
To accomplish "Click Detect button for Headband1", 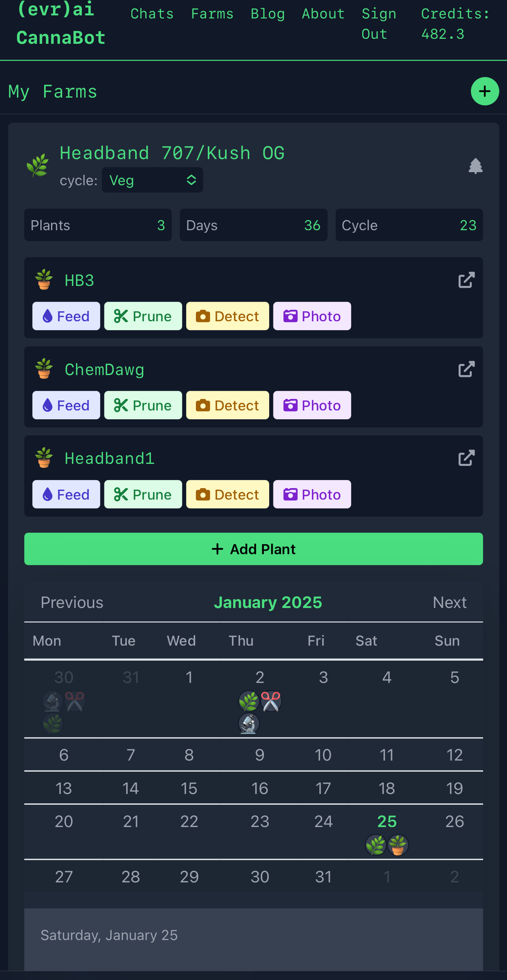I will point(227,494).
